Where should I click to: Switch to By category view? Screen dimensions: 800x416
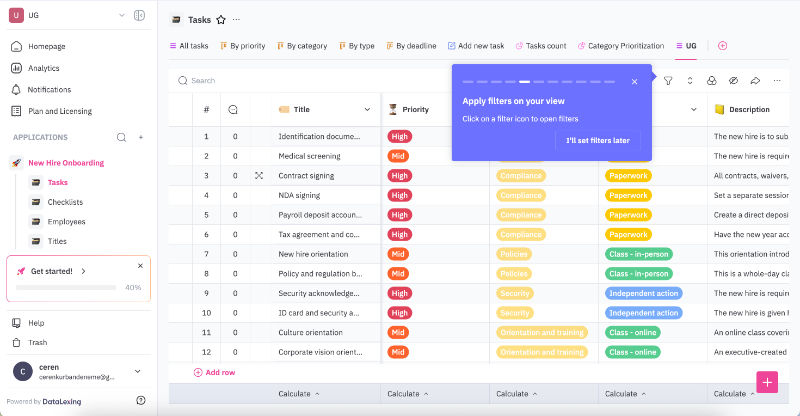coord(302,46)
